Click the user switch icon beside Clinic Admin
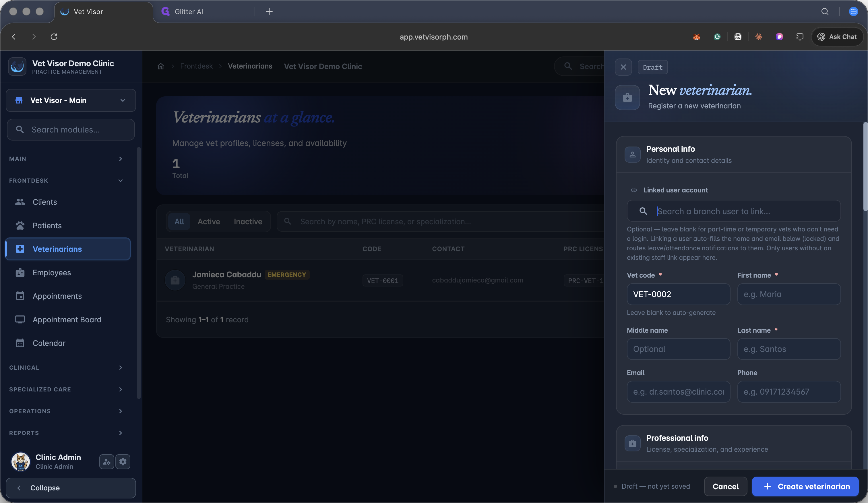Image resolution: width=868 pixels, height=503 pixels. (x=106, y=462)
